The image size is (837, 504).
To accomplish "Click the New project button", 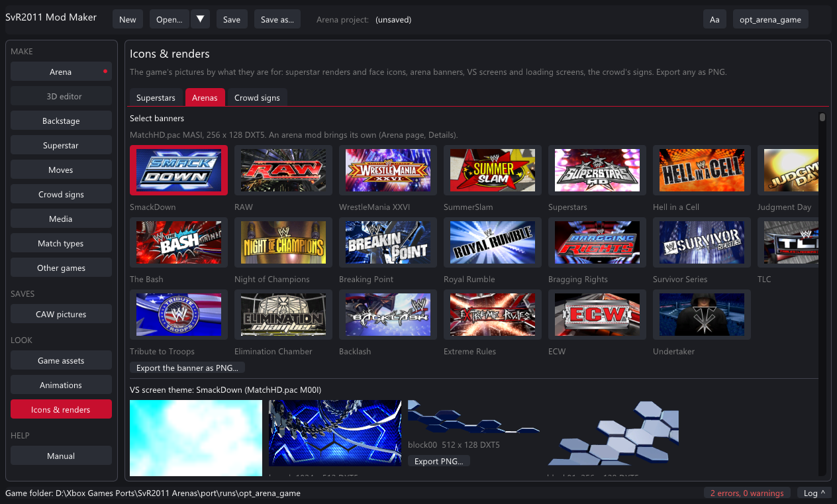I will [x=128, y=19].
